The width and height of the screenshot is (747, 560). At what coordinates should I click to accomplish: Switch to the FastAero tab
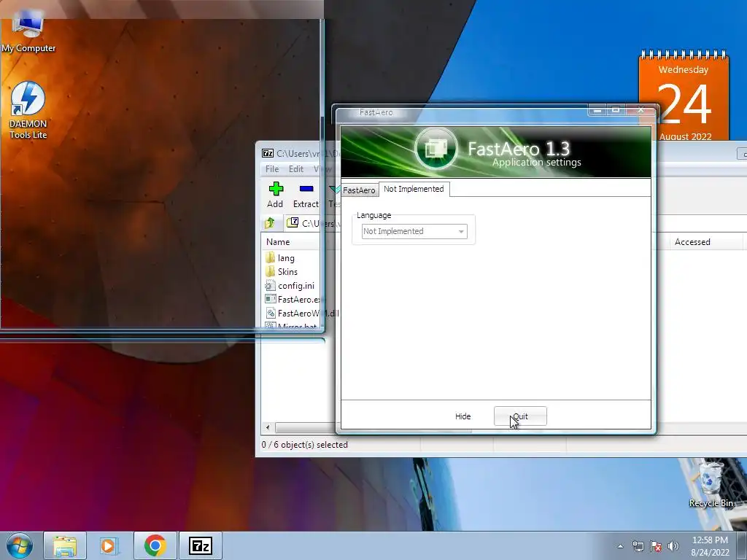[359, 190]
